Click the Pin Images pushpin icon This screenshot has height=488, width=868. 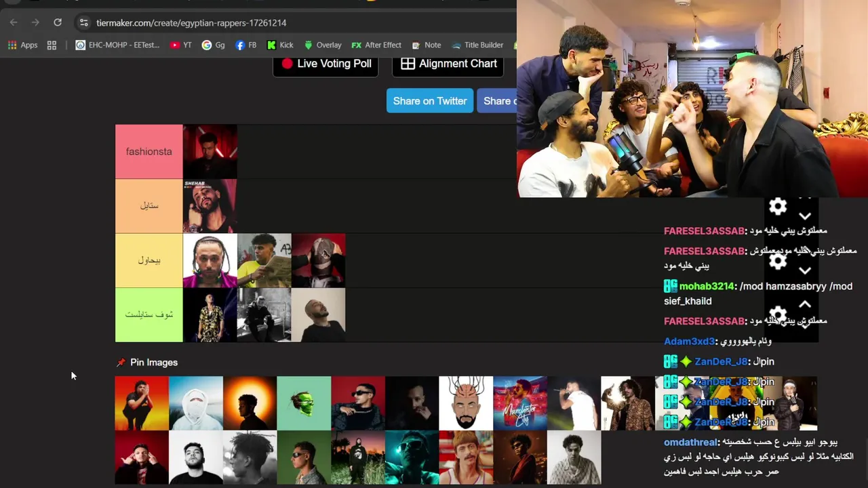pyautogui.click(x=121, y=363)
